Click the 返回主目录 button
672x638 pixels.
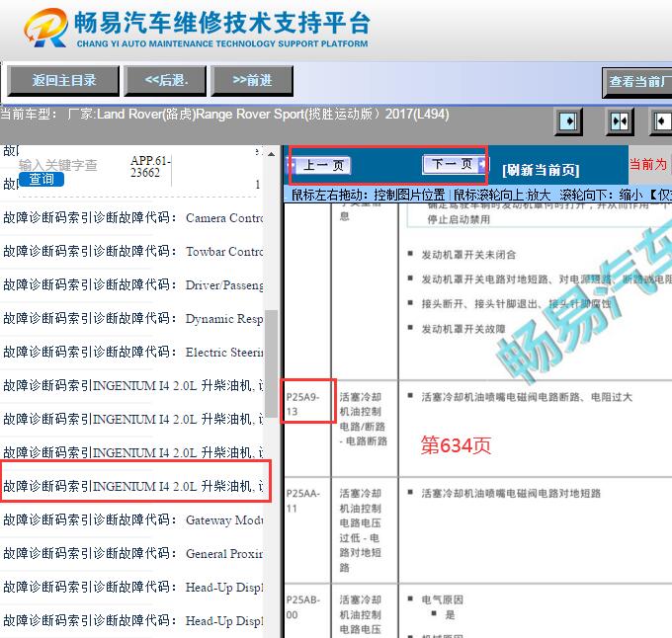tap(63, 81)
